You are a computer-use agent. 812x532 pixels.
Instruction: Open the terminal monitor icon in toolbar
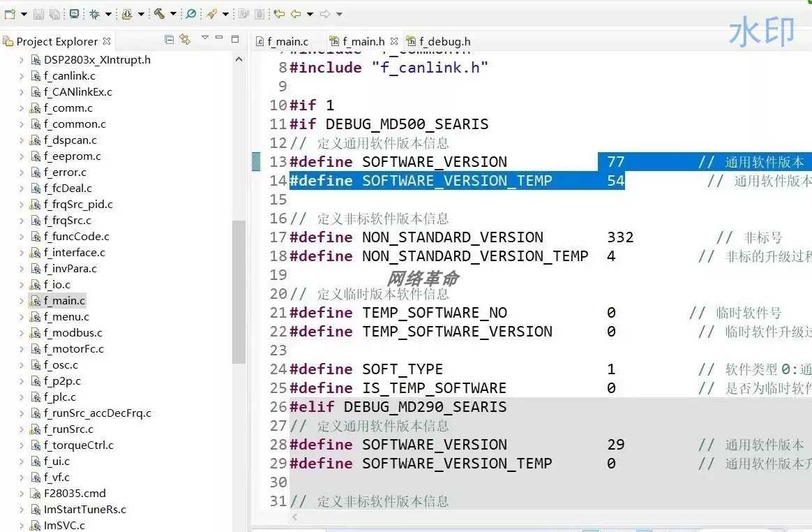tap(74, 14)
